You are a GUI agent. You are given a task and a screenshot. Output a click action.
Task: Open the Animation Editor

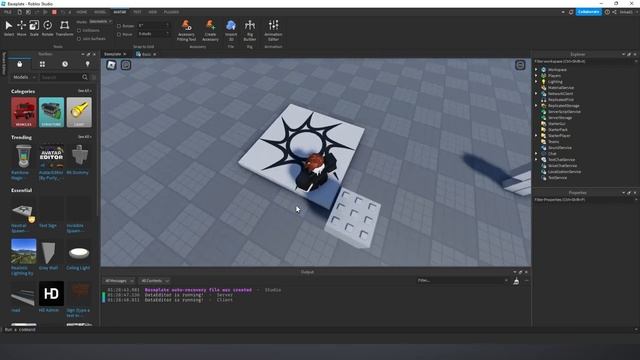point(273,30)
